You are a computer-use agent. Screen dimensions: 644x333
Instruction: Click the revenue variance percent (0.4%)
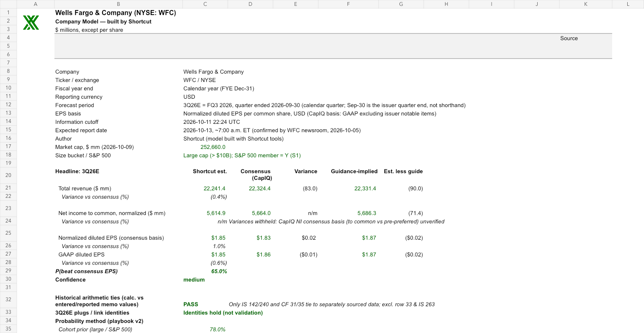pyautogui.click(x=219, y=197)
